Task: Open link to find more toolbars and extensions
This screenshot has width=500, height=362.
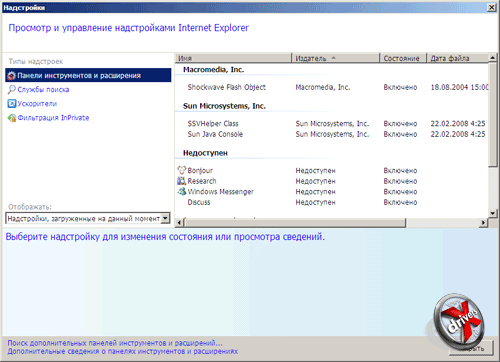Action: click(x=115, y=343)
